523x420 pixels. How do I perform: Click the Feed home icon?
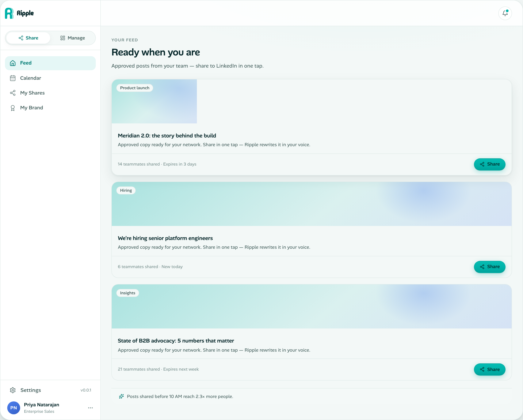(13, 63)
